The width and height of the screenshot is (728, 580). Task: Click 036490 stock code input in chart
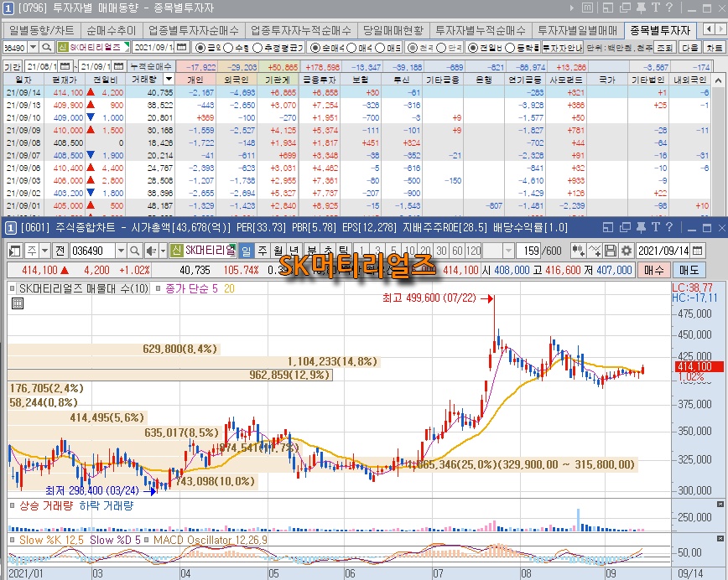pyautogui.click(x=92, y=251)
